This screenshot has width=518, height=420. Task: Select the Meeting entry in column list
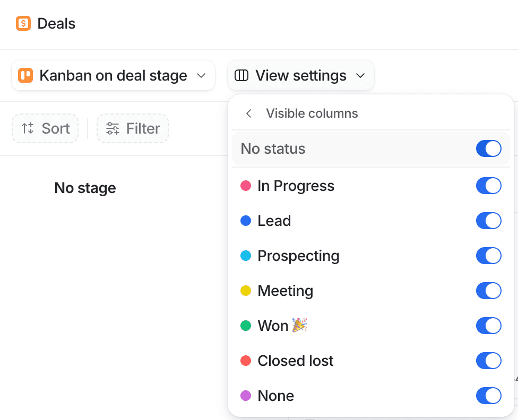click(285, 291)
